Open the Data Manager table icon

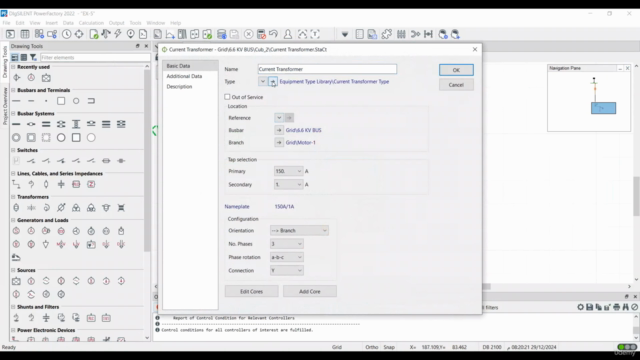click(x=25, y=34)
